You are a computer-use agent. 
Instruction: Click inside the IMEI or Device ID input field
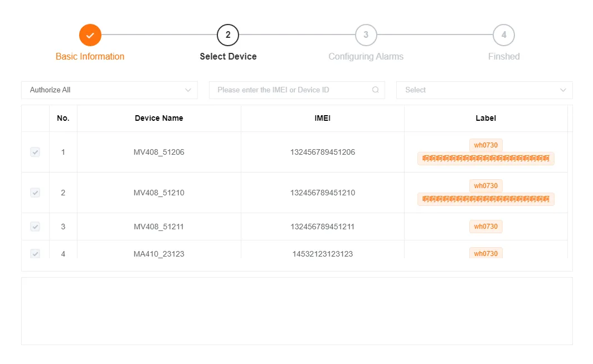tap(290, 90)
